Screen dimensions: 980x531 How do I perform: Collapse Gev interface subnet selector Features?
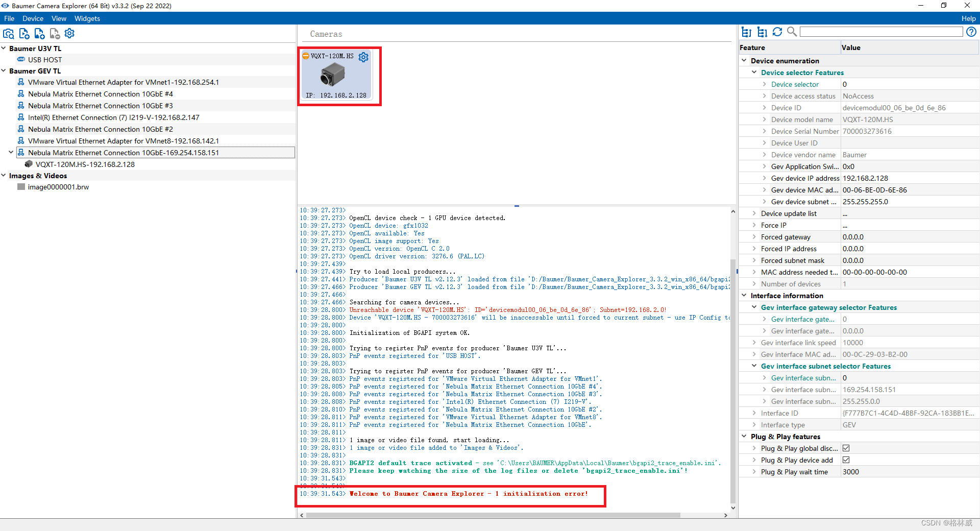tap(754, 366)
